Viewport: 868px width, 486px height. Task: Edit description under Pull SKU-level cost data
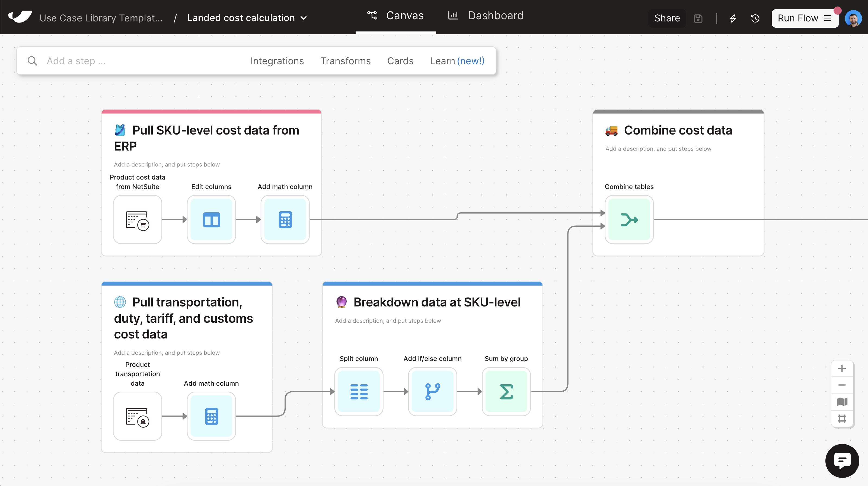[x=167, y=165]
